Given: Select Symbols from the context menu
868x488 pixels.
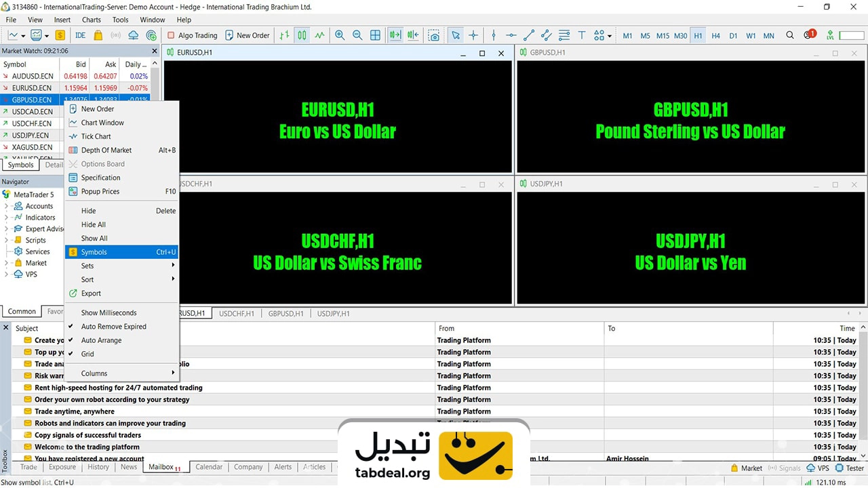Looking at the screenshot, I should (94, 252).
